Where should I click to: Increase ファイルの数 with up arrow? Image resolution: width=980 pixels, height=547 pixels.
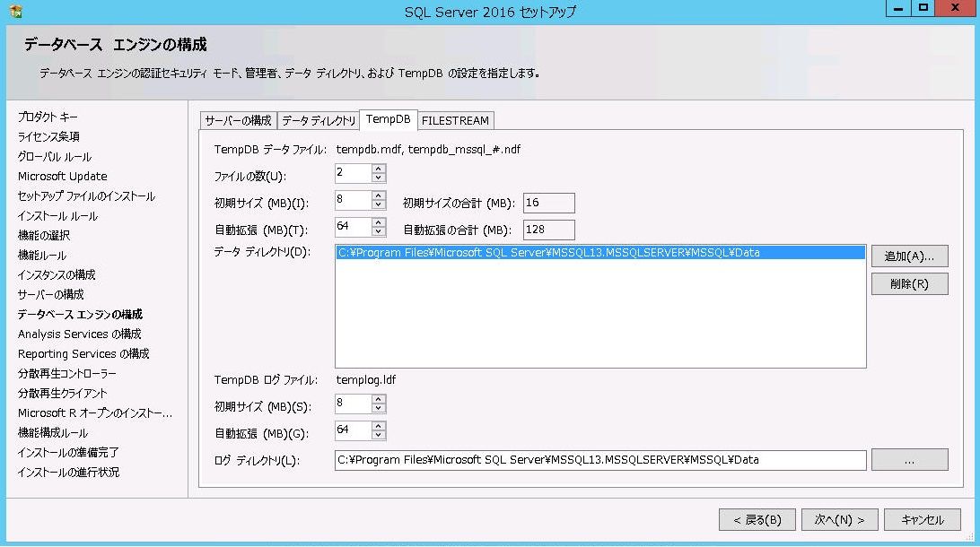click(x=378, y=169)
